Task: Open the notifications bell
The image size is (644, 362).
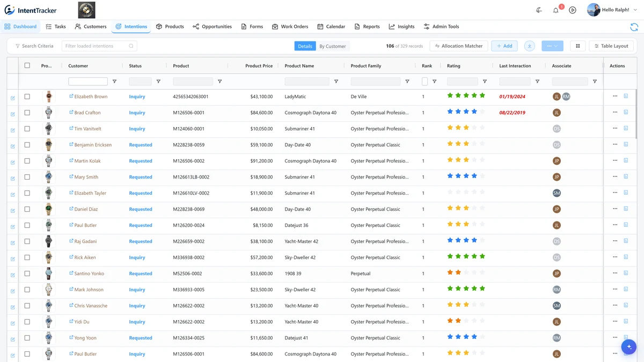Action: tap(556, 10)
